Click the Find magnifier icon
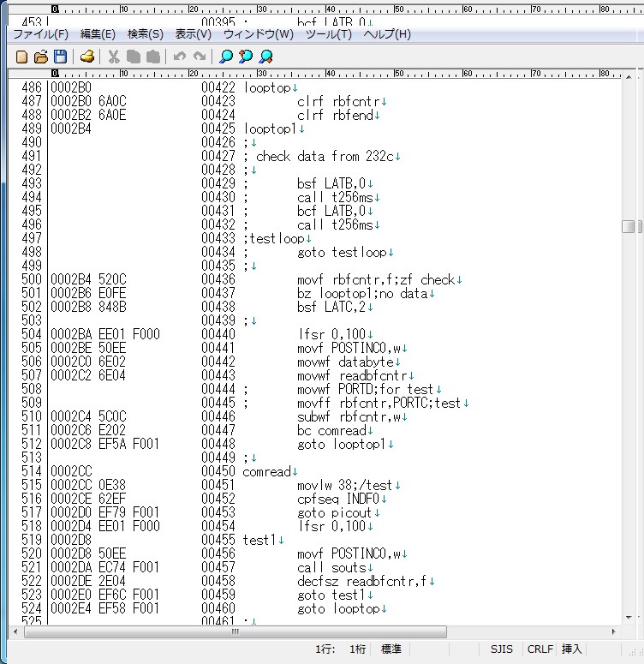 coord(226,57)
